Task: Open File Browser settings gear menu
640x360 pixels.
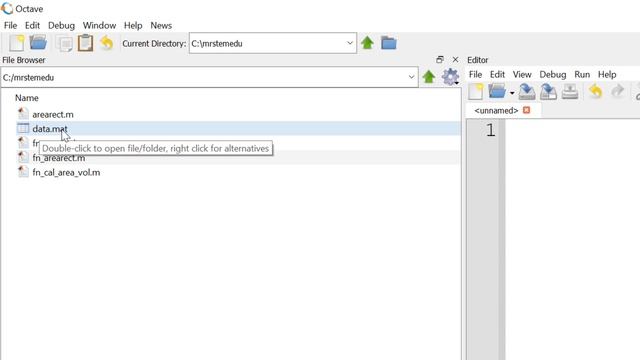Action: click(x=450, y=77)
